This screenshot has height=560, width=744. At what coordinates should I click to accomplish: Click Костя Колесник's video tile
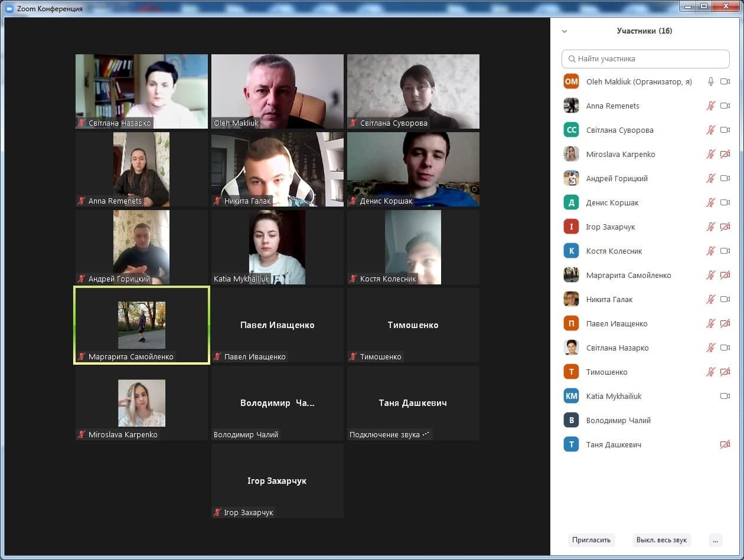pyautogui.click(x=413, y=247)
